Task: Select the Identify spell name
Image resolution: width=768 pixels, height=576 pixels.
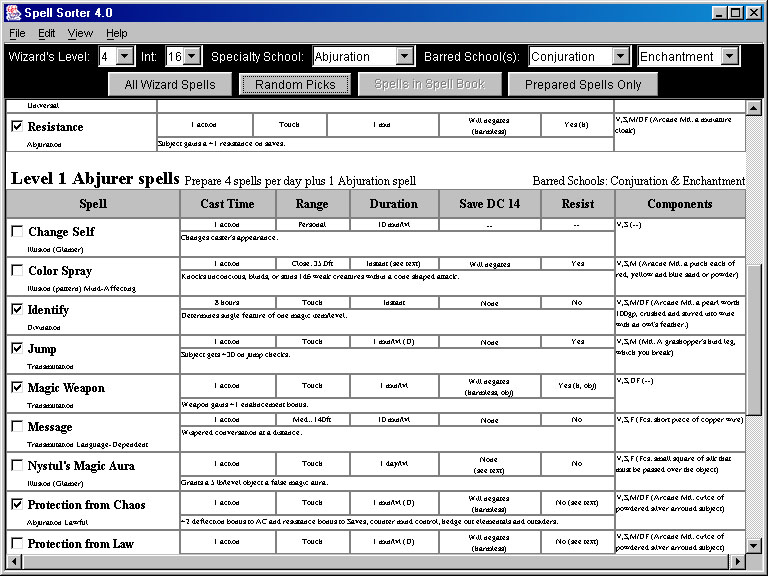Action: 48,310
